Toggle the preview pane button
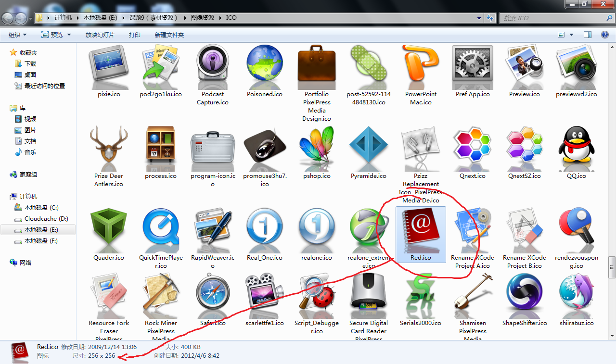The width and height of the screenshot is (616, 364). point(588,35)
